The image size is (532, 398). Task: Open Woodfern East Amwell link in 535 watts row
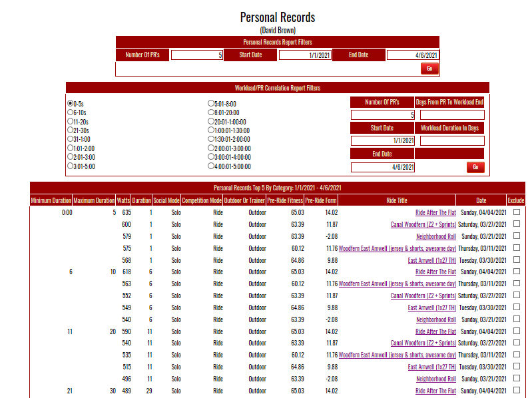click(398, 355)
